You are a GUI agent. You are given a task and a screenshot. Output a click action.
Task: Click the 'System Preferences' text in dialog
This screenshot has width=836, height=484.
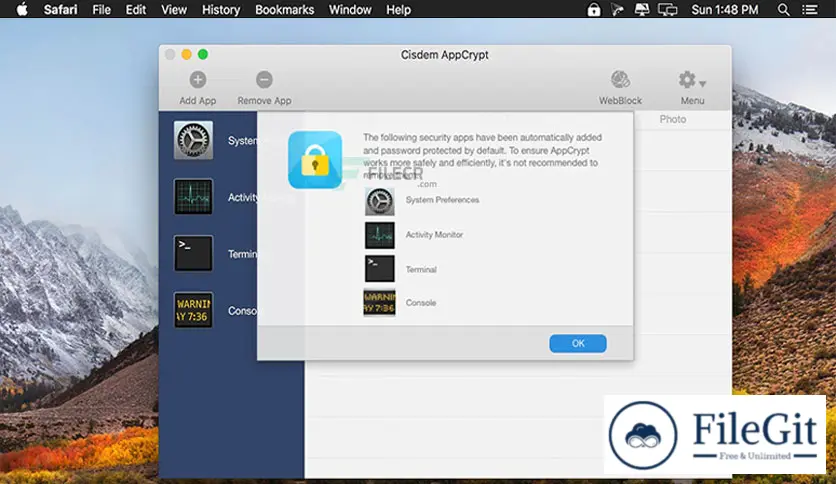pos(443,200)
